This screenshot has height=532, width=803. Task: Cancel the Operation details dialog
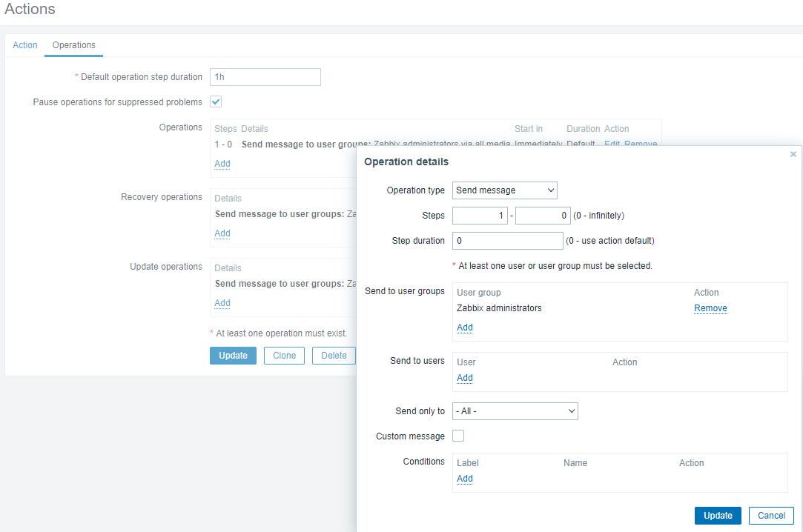[771, 516]
